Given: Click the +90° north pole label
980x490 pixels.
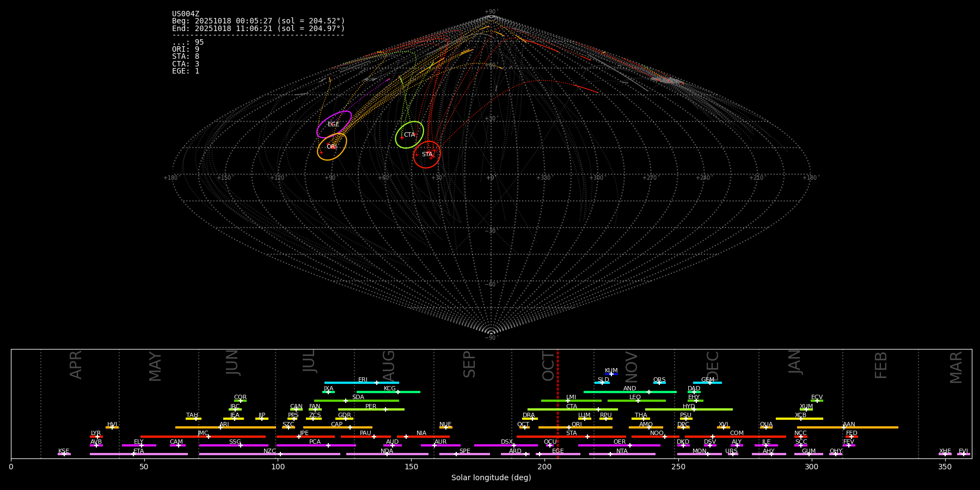Looking at the screenshot, I should coord(491,11).
